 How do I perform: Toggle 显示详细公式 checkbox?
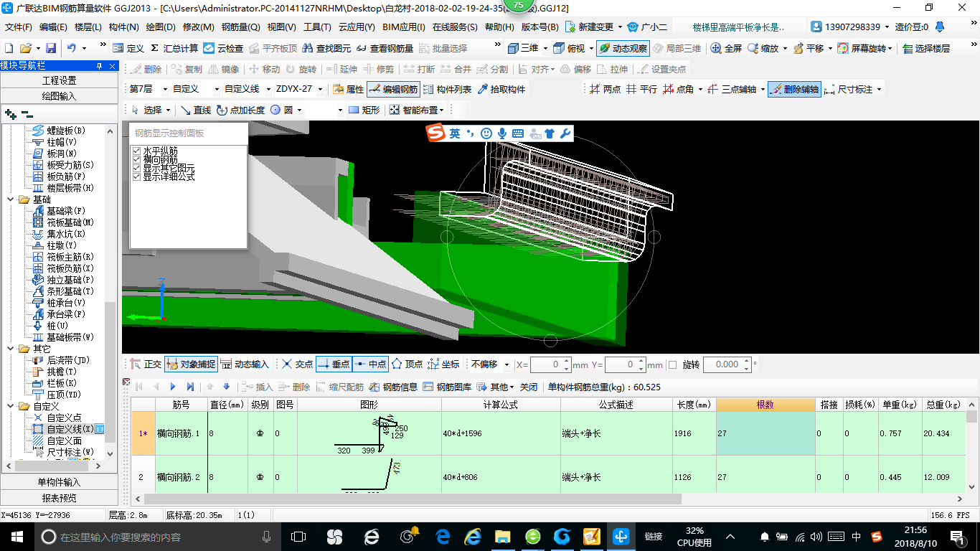click(x=136, y=176)
